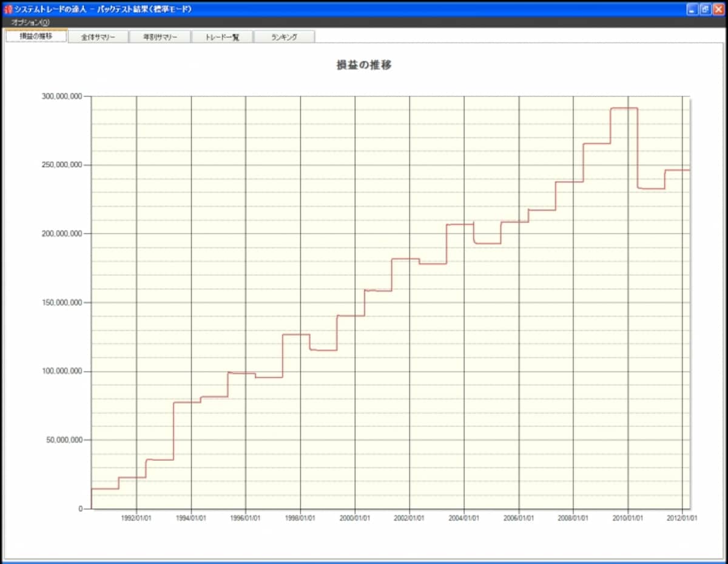Select the 損益の推移 tab

(36, 36)
